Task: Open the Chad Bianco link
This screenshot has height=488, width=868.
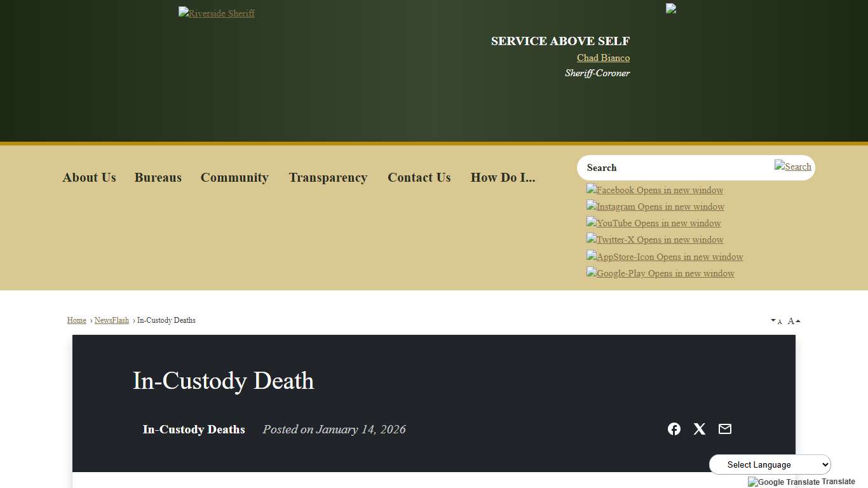Action: pyautogui.click(x=602, y=57)
